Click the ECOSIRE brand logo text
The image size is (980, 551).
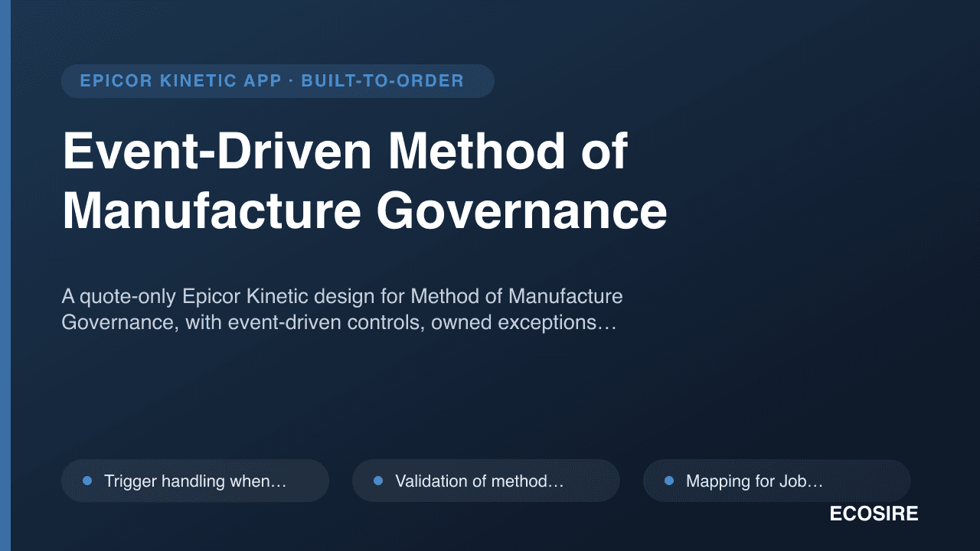tap(874, 514)
